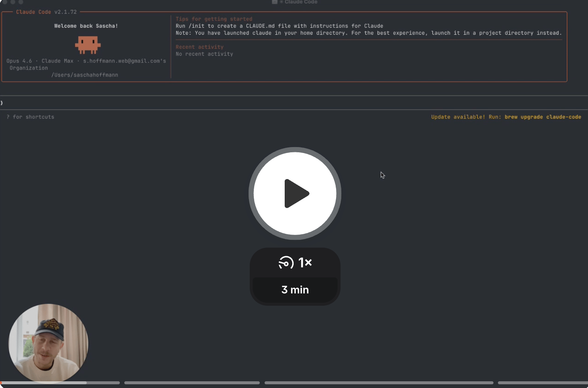
Task: Click the "Tips for getting started" heading
Action: click(214, 19)
